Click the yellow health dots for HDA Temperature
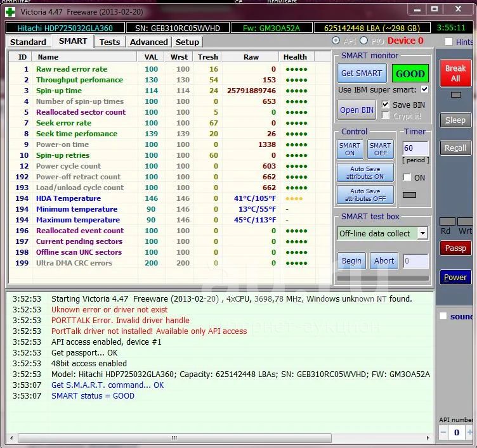The image size is (477, 448). coord(294,199)
